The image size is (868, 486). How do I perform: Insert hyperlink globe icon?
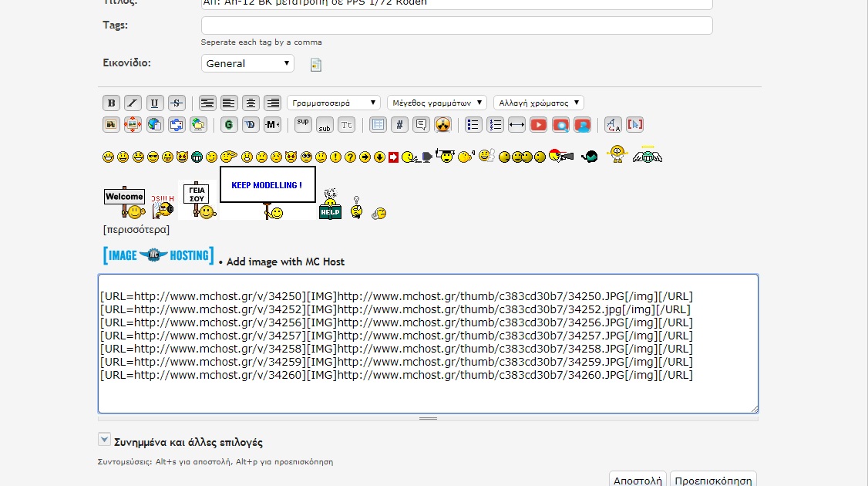[x=154, y=125]
